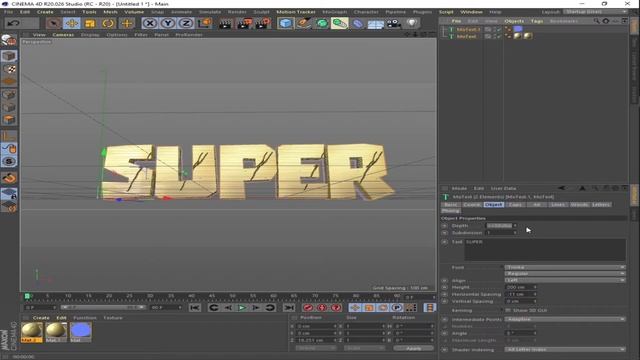640x360 pixels.
Task: Open the Align dropdown
Action: [x=565, y=280]
